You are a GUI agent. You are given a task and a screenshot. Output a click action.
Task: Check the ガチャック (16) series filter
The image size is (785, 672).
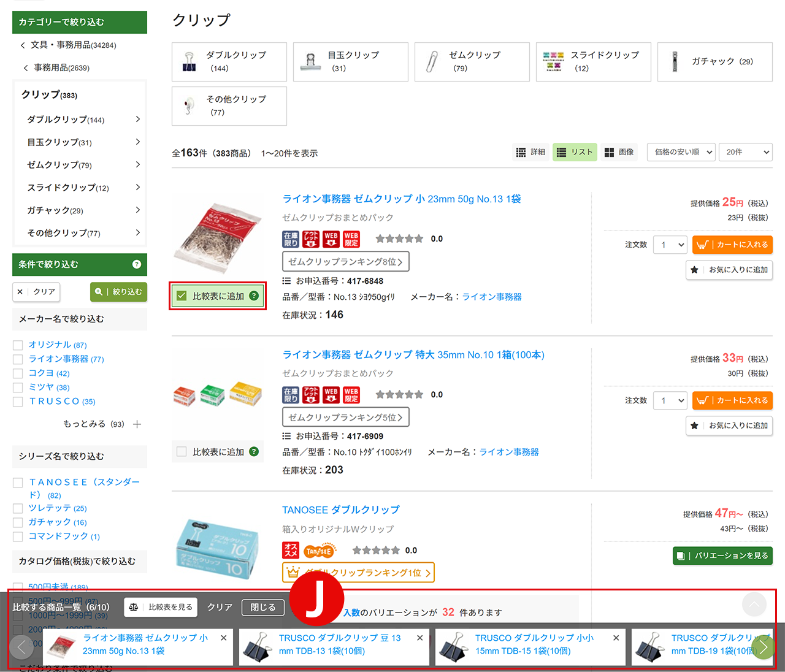point(18,522)
